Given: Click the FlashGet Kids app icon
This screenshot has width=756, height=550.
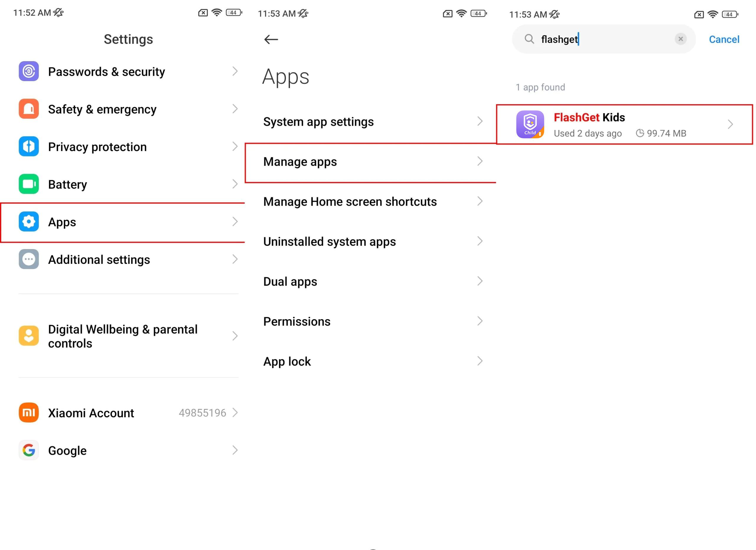Looking at the screenshot, I should point(529,124).
